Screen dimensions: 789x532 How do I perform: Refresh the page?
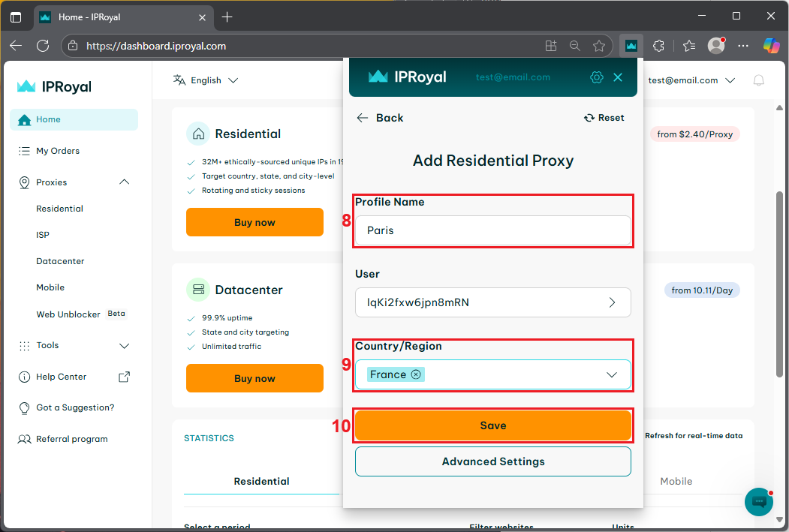pos(44,46)
